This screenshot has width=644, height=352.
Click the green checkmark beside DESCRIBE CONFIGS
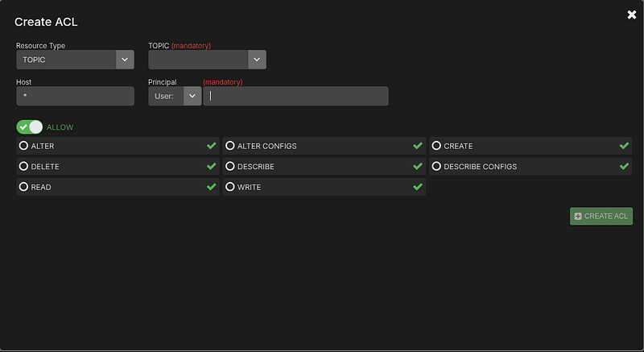pyautogui.click(x=624, y=167)
